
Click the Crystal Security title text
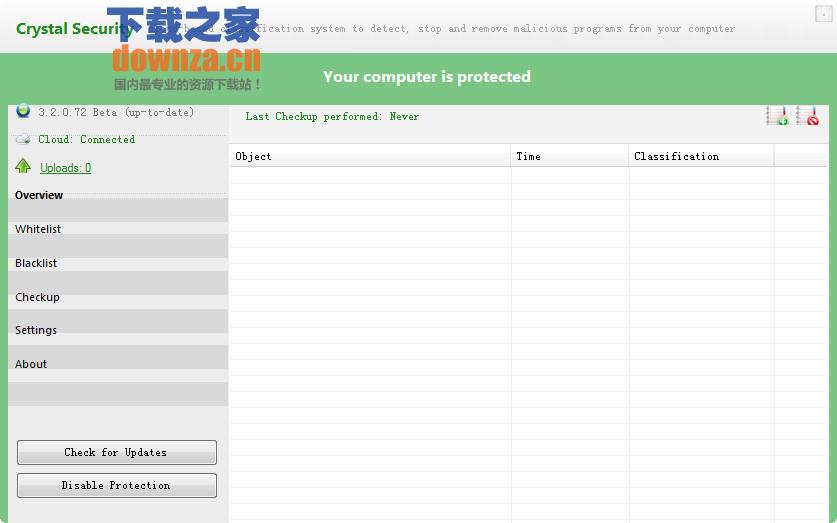(x=75, y=29)
